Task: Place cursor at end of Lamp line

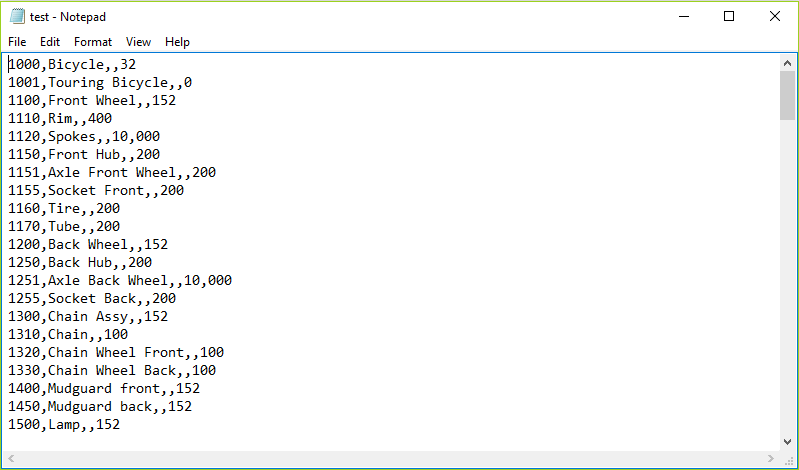Action: pyautogui.click(x=120, y=424)
